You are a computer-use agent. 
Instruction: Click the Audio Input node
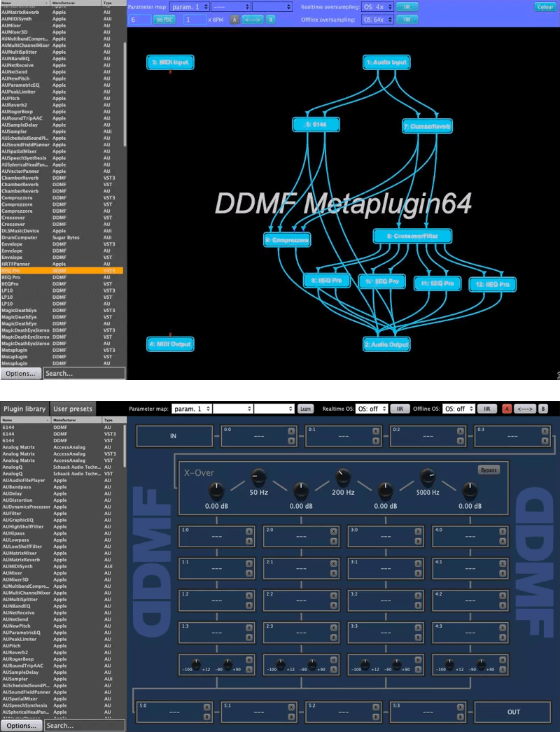pos(386,62)
